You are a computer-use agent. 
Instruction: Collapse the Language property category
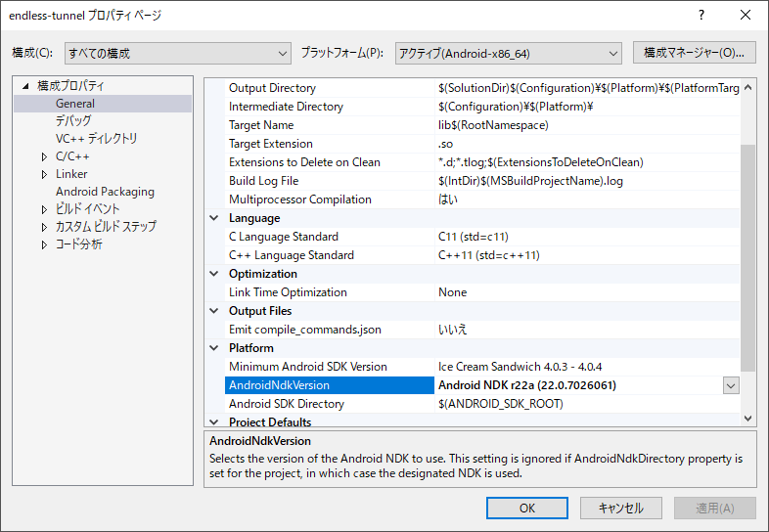click(214, 218)
